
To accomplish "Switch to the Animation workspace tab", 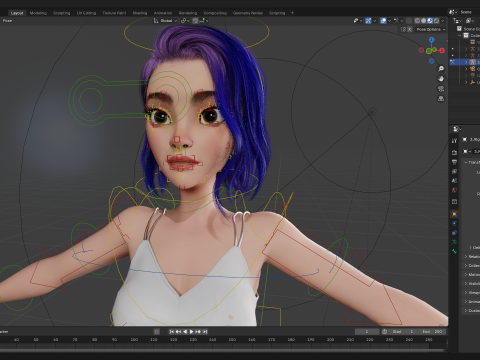I will (x=163, y=13).
